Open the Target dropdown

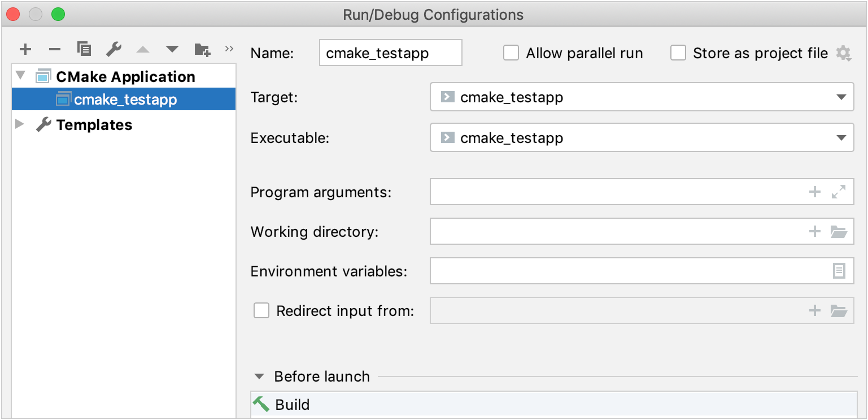pos(841,97)
